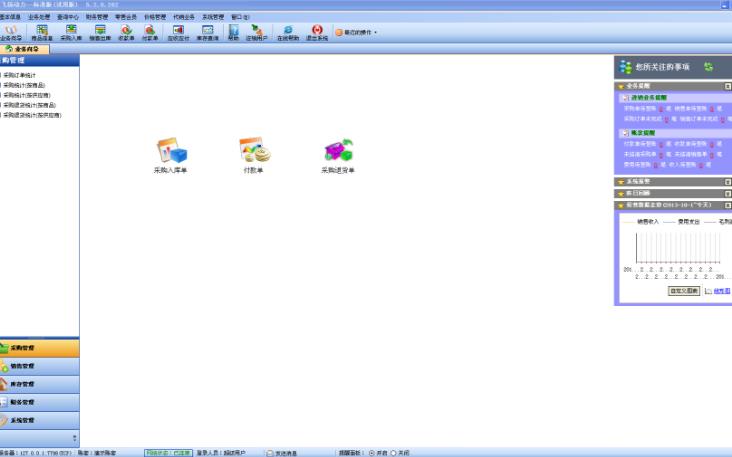Click the green refresh icon in 您所关注的事项 panel
Image resolution: width=732 pixels, height=457 pixels.
708,67
